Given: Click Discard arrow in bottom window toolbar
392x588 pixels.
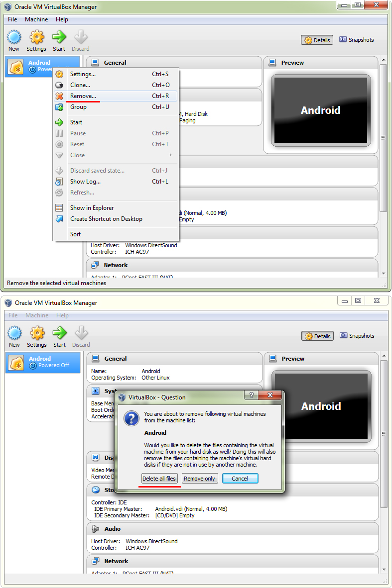Looking at the screenshot, I should (x=81, y=333).
